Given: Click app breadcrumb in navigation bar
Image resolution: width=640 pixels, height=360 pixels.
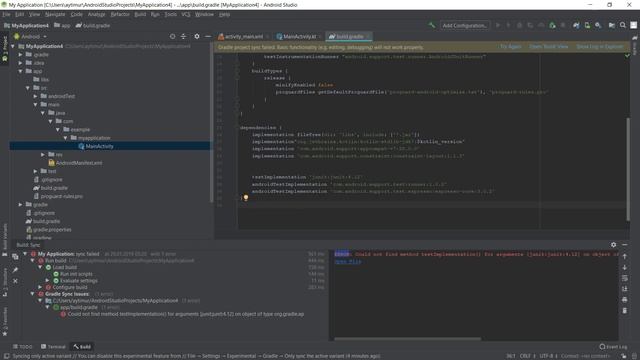Looking at the screenshot, I should 62,25.
